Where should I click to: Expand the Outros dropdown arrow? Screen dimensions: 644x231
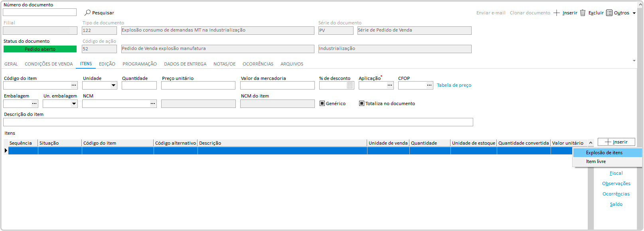(x=634, y=13)
